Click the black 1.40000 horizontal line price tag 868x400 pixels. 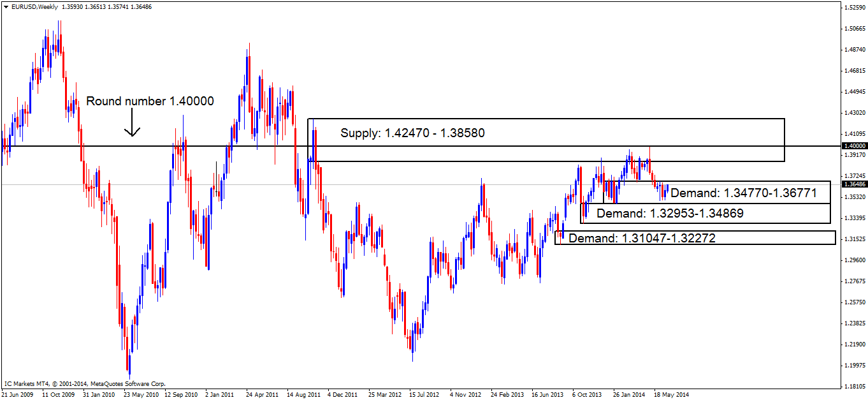[854, 146]
